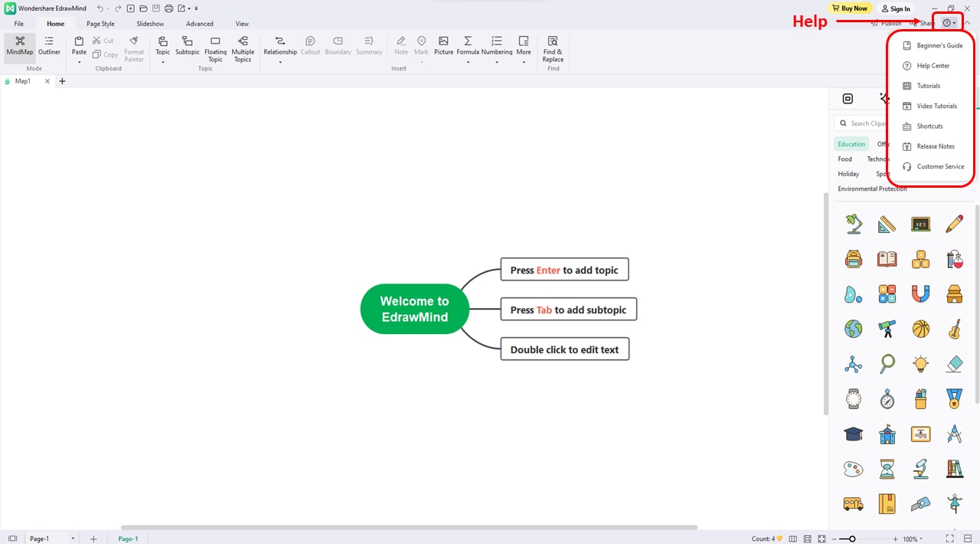The height and width of the screenshot is (544, 980).
Task: Select the school bus clipart
Action: tap(854, 503)
